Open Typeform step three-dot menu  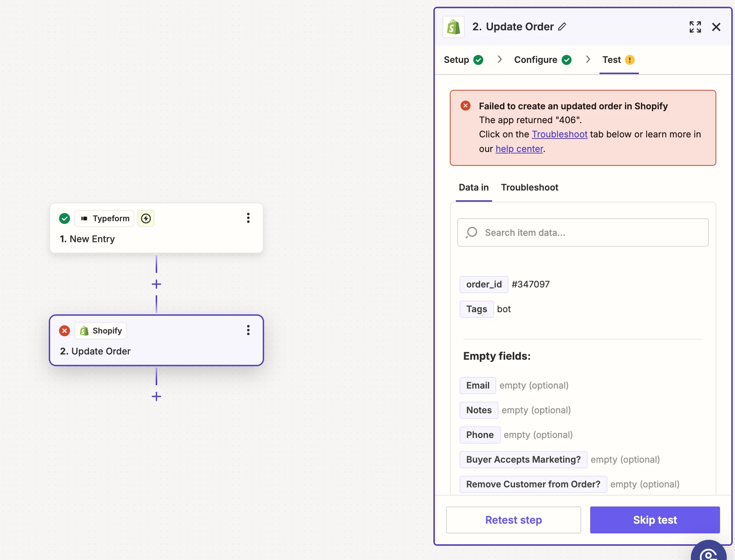(x=248, y=218)
